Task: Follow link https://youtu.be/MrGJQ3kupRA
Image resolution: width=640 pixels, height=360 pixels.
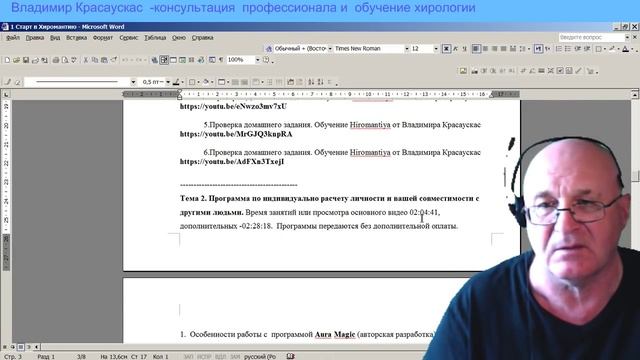Action: click(236, 134)
